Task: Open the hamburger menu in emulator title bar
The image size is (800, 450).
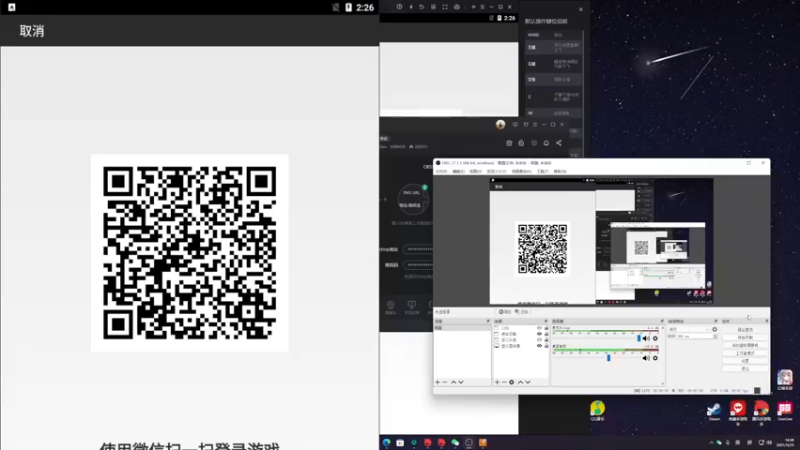Action: [482, 7]
